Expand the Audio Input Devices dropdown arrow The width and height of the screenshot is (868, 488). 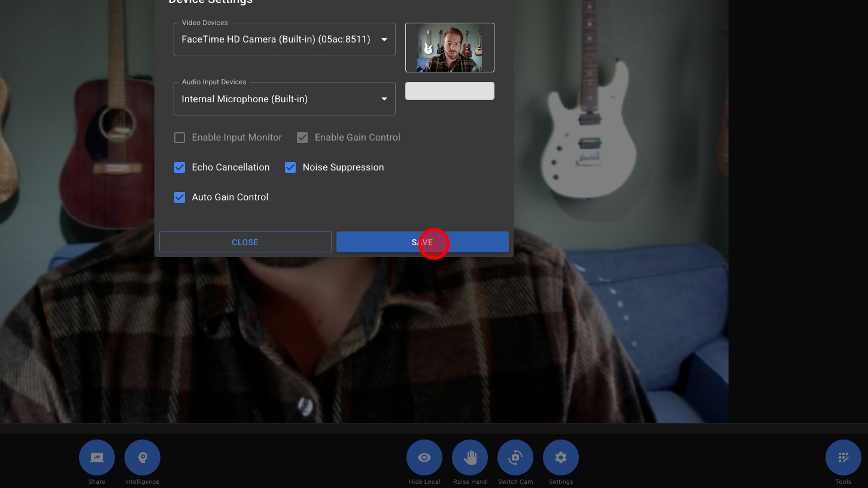[384, 99]
